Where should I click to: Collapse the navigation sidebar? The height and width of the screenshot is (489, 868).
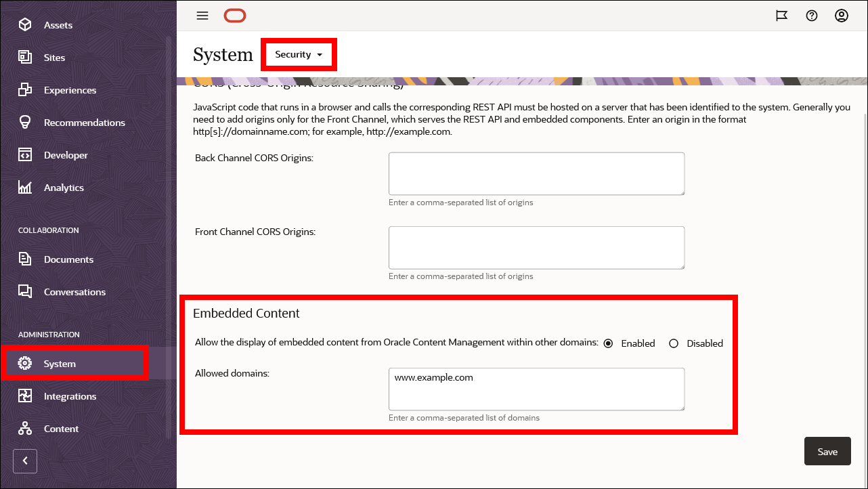click(25, 461)
